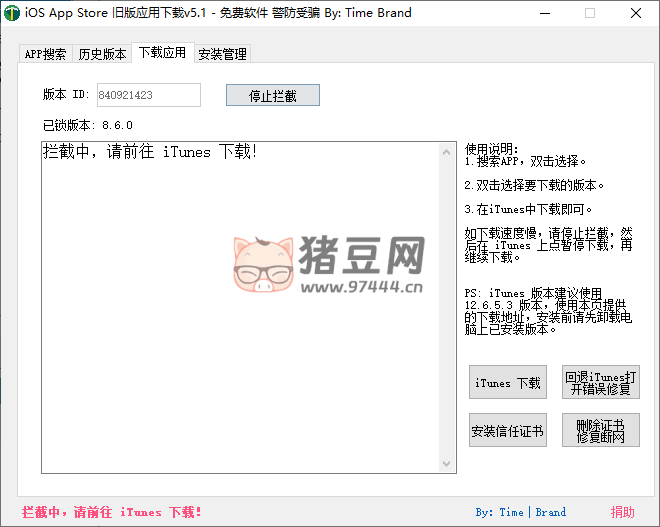Select the 下载应用 tab
This screenshot has height=527, width=660.
click(162, 53)
